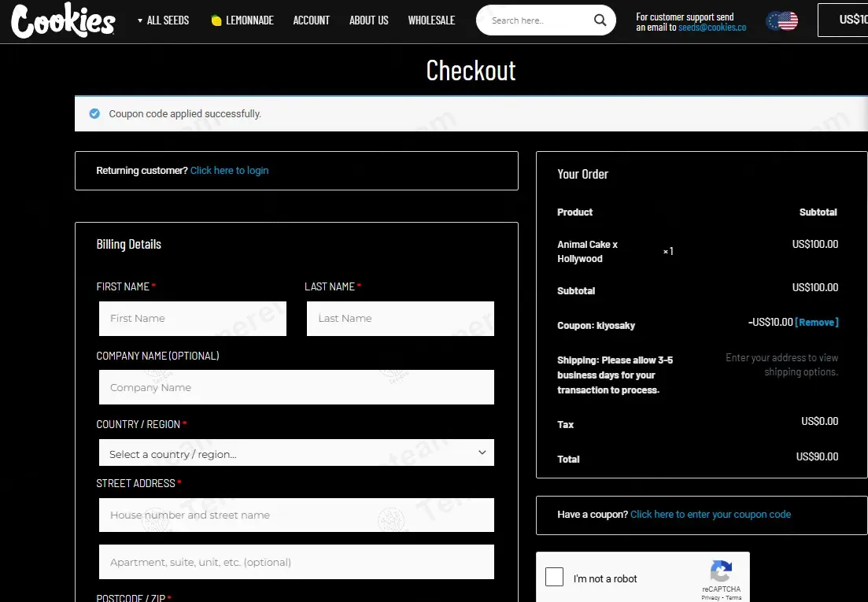Screen dimensions: 868x602
Task: Click here to enter your coupon code
Action: (711, 515)
